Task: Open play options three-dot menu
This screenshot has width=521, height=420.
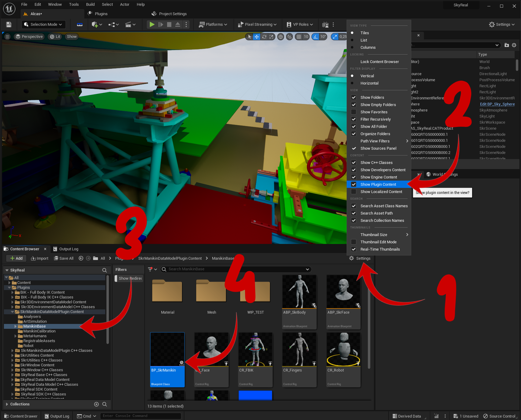Action: pos(186,25)
